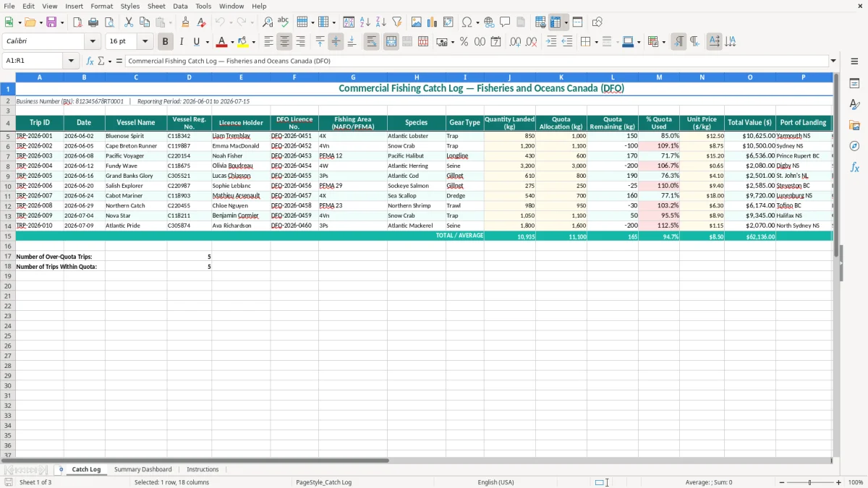Open the Data menu
868x488 pixels.
click(180, 6)
